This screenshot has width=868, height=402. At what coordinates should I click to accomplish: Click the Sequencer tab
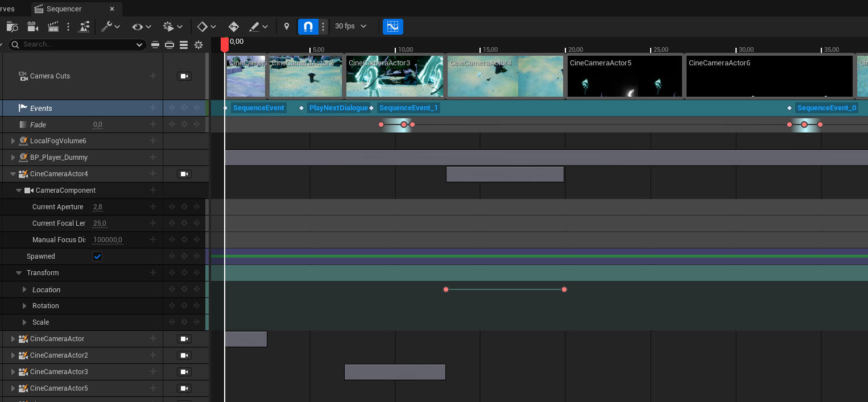[64, 9]
